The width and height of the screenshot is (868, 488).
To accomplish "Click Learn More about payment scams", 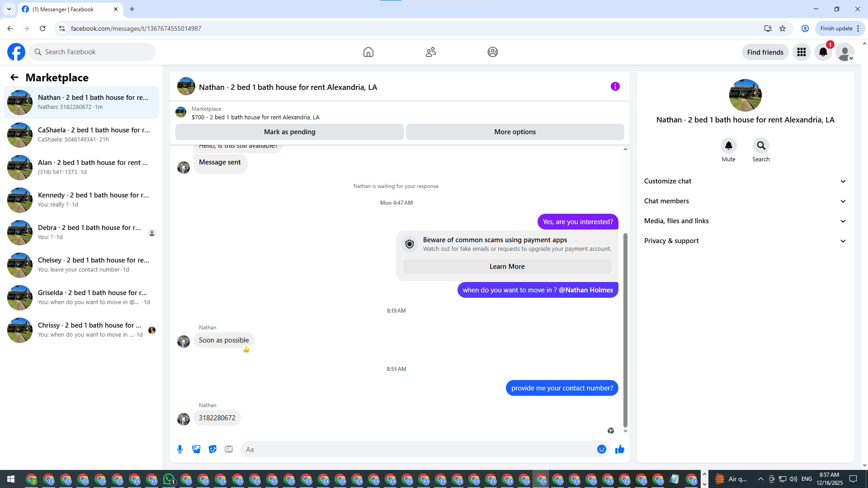I will (x=507, y=267).
